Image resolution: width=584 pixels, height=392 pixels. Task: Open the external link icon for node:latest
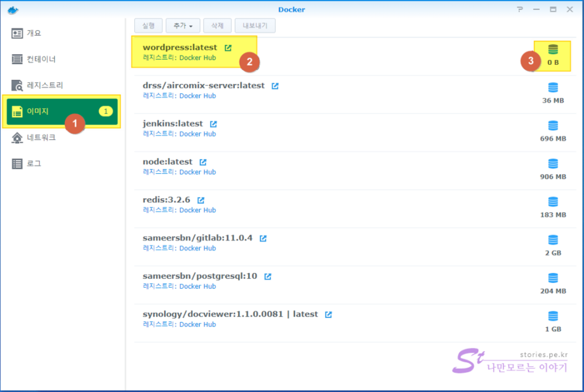[203, 162]
